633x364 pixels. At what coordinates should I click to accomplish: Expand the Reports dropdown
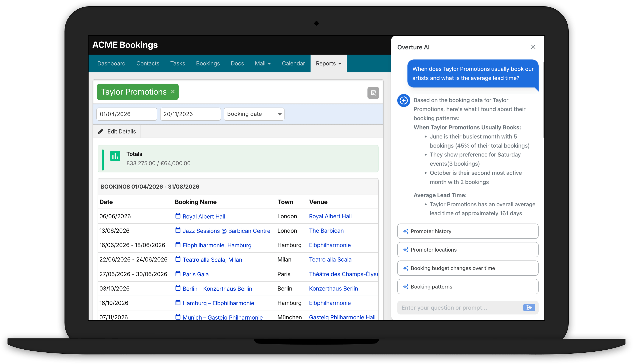(x=328, y=63)
